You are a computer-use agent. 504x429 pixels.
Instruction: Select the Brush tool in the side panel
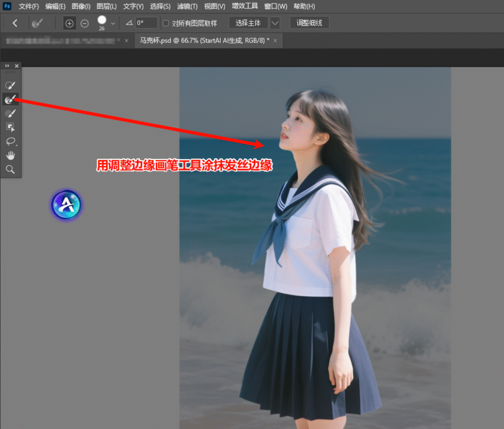[10, 113]
